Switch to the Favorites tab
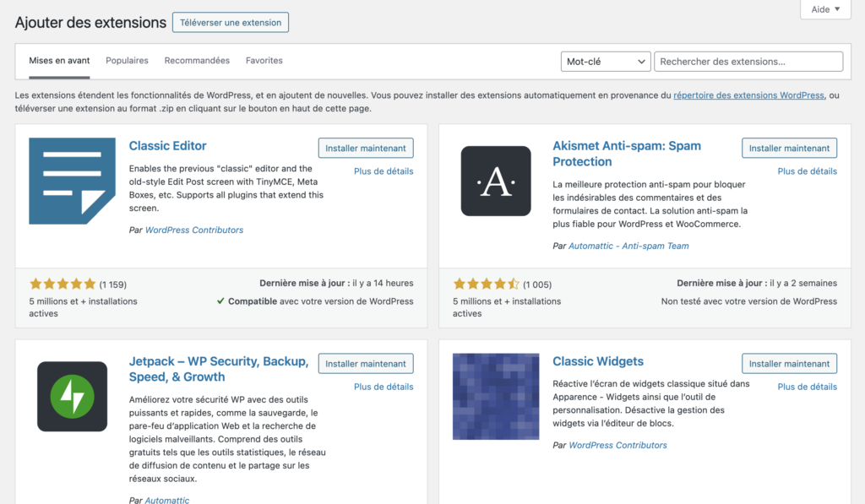Viewport: 865px width, 504px height. click(x=264, y=61)
